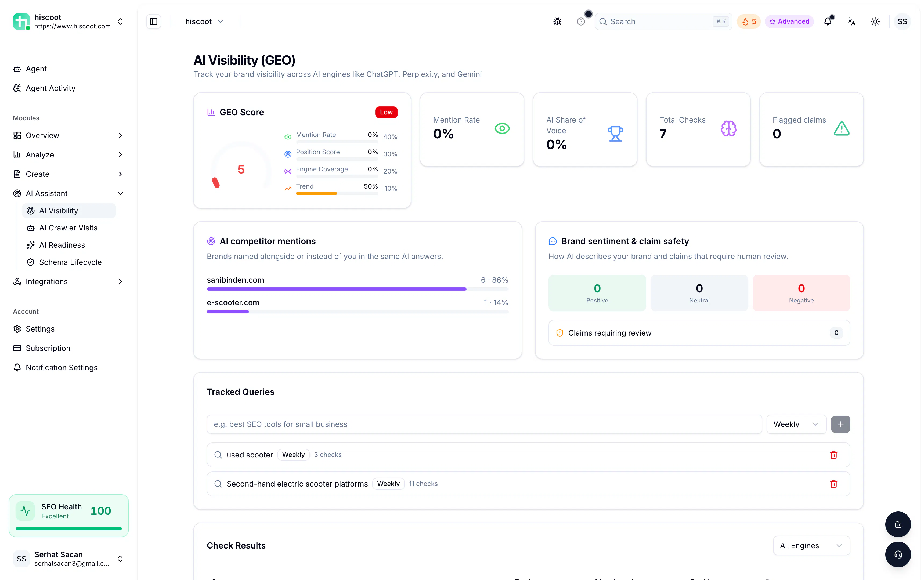Add tracked query with plus button
Image resolution: width=924 pixels, height=580 pixels.
click(x=840, y=424)
